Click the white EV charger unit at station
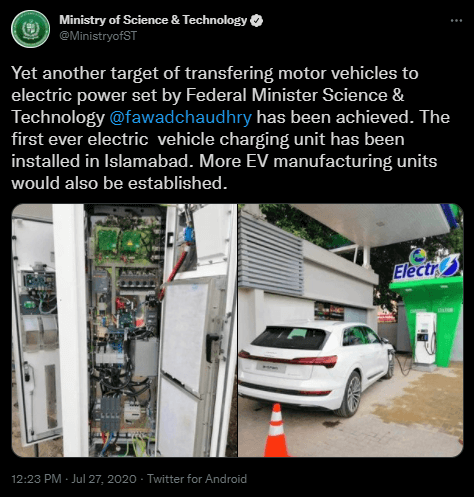 pyautogui.click(x=425, y=338)
